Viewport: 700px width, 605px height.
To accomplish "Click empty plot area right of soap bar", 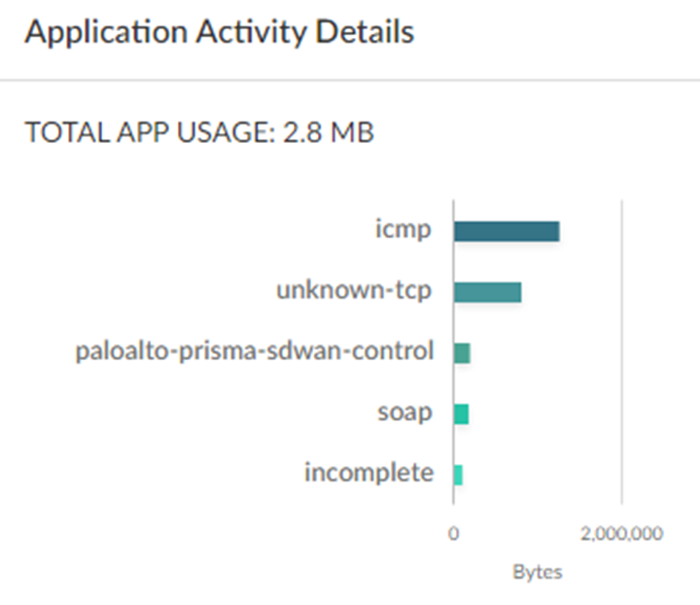I will pyautogui.click(x=544, y=413).
